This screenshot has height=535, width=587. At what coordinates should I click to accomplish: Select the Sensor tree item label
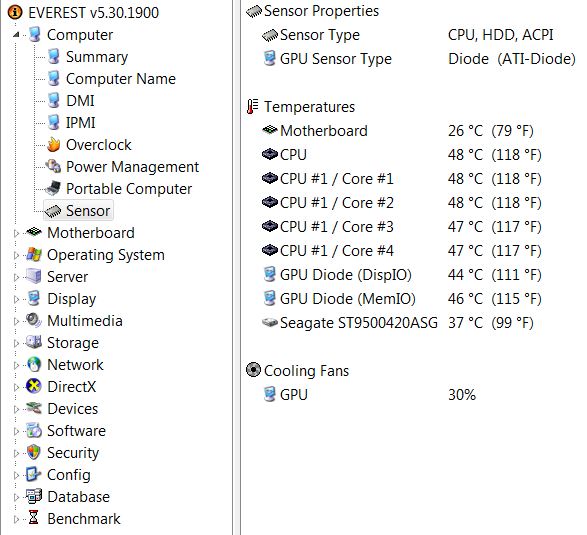pos(88,211)
